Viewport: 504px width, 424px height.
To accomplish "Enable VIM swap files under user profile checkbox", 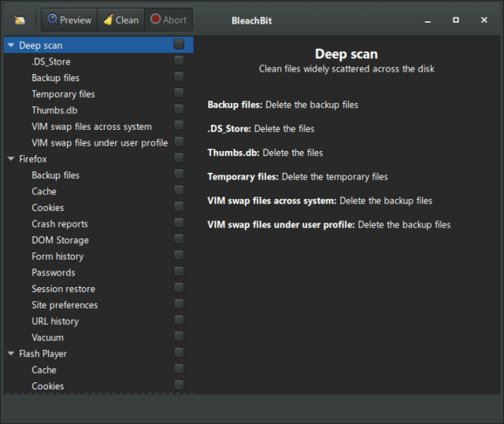I will point(179,142).
